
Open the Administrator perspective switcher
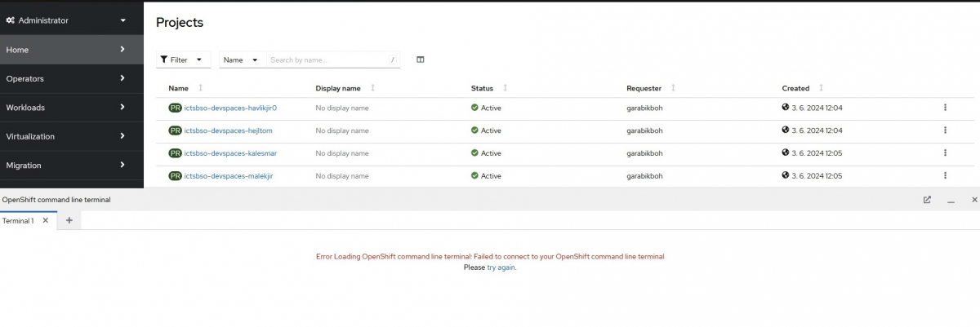66,20
